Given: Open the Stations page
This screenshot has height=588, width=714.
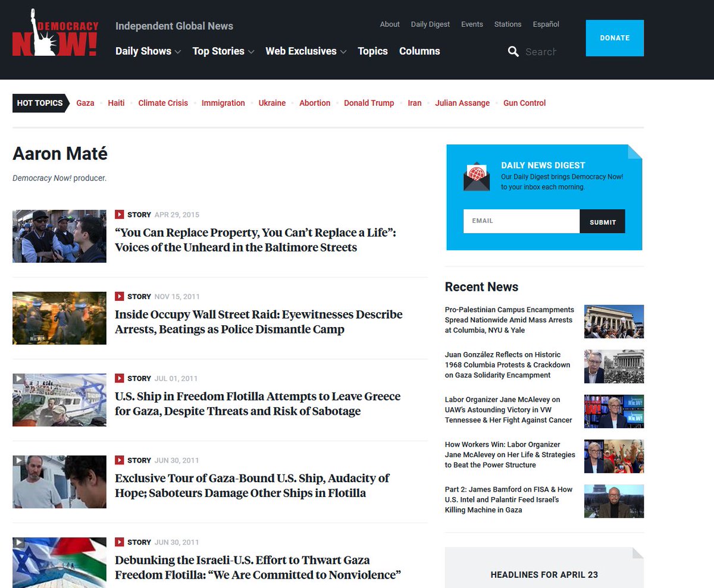Looking at the screenshot, I should point(508,24).
